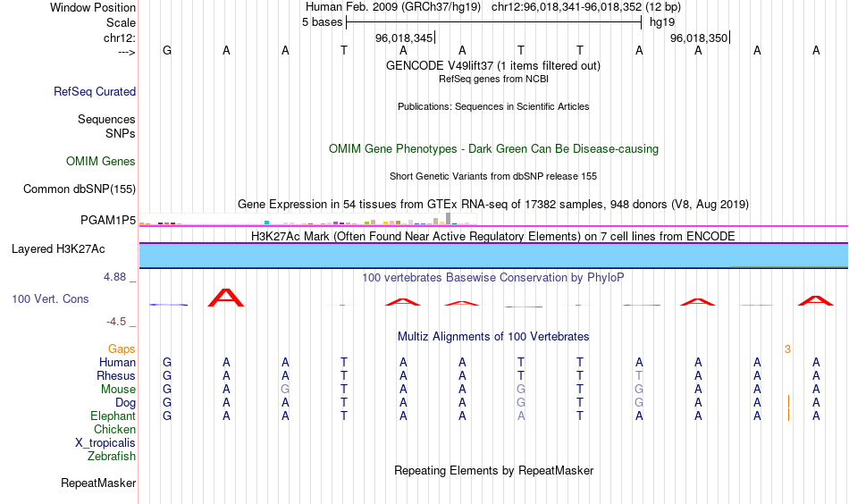Open the RepeatMasker track label

click(98, 483)
